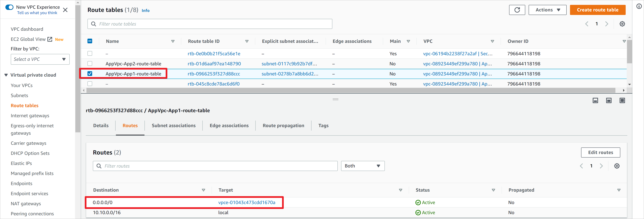Sort by Owner ID column arrow

point(624,41)
